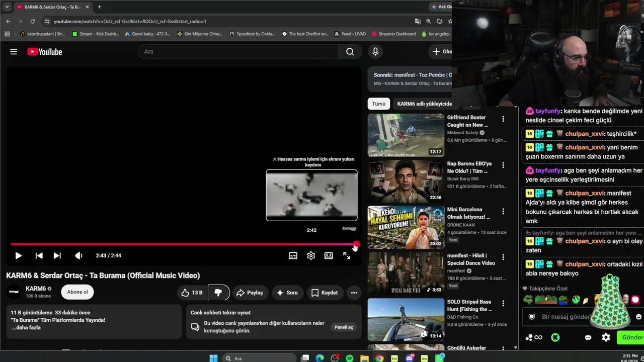Like the video with 13 B likes
This screenshot has width=644, height=362.
click(x=192, y=293)
